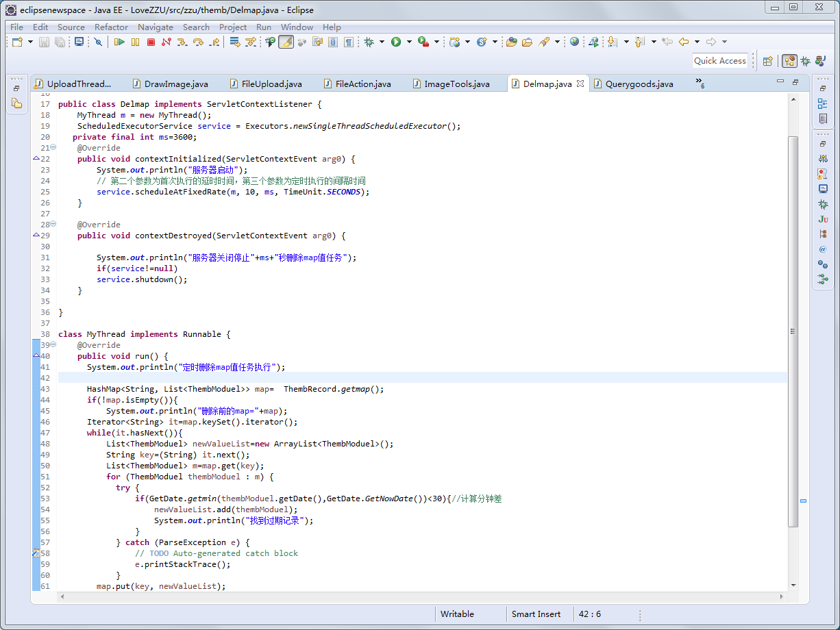This screenshot has width=840, height=630.
Task: Switch to the Debug perspective
Action: pos(805,61)
